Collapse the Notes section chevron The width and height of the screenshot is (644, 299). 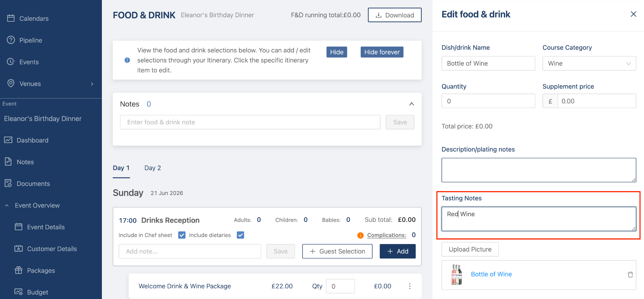click(x=411, y=104)
